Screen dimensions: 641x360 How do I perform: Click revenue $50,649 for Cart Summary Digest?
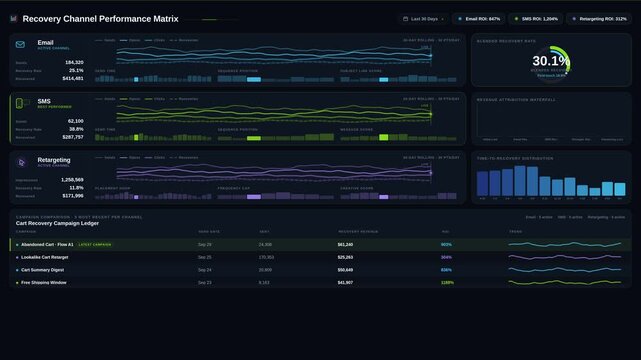345,270
